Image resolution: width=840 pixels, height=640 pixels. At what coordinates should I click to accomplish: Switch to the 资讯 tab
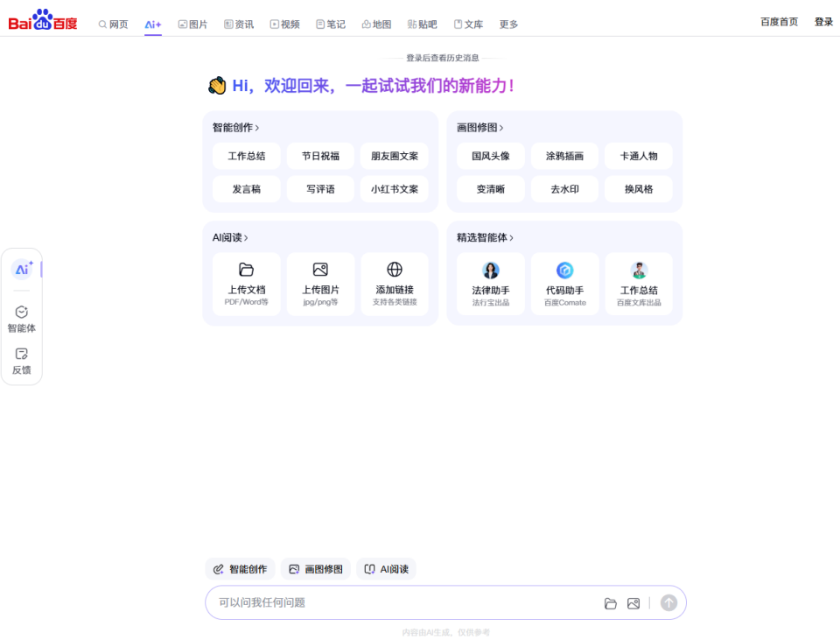pos(238,25)
